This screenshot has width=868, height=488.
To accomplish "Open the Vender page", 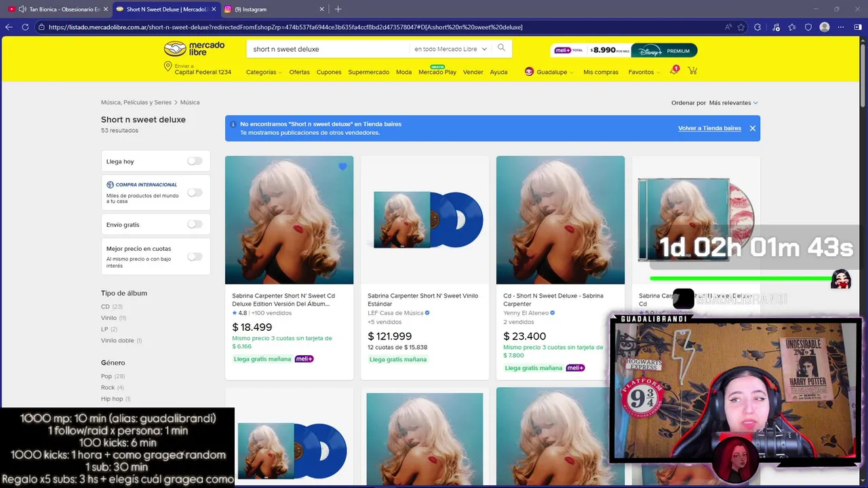I will (473, 72).
